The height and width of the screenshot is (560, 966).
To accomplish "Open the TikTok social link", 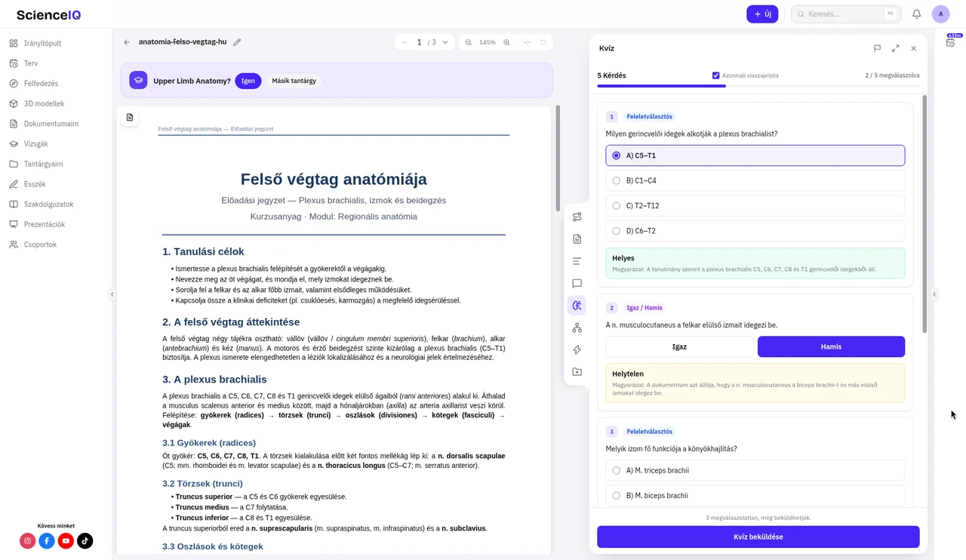I will tap(85, 541).
